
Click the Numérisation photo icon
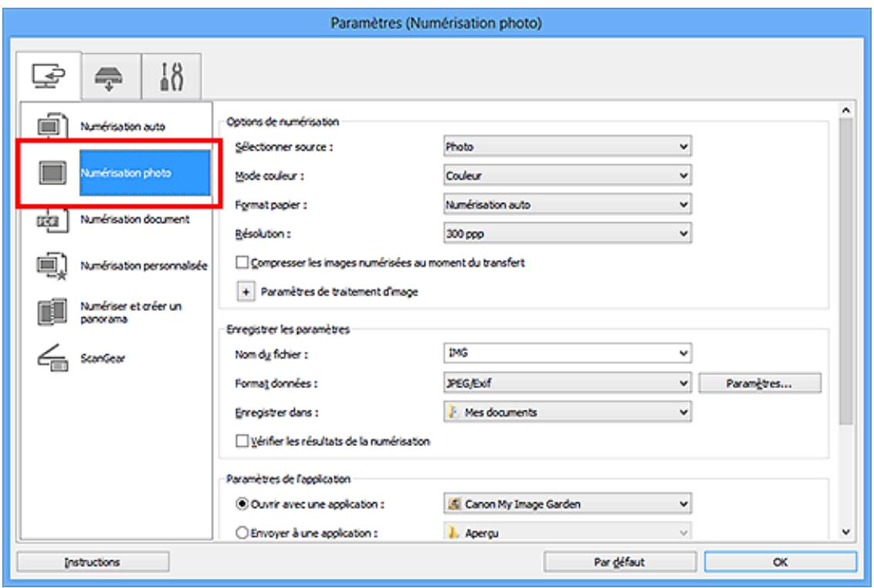click(x=52, y=172)
